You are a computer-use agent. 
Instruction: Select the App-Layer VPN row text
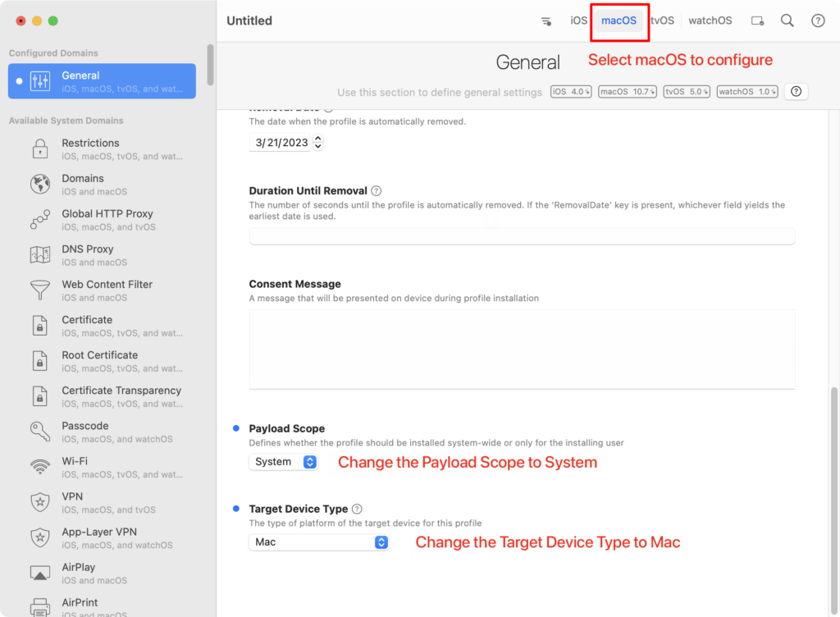[117, 538]
